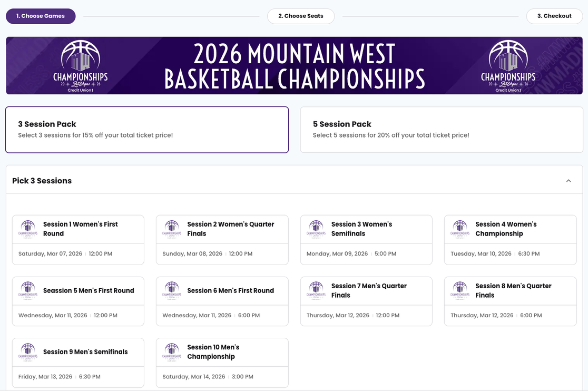The height and width of the screenshot is (391, 588).
Task: Choose the 5 Session Pack option
Action: click(x=442, y=130)
